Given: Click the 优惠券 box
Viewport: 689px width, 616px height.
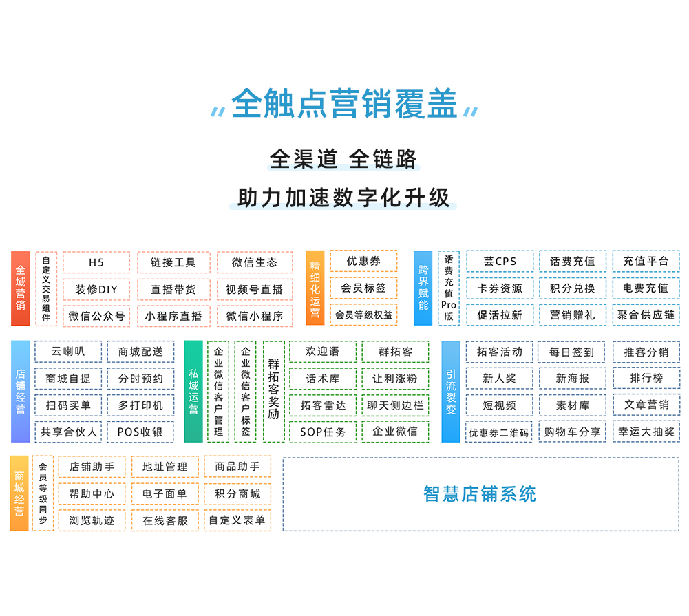Looking at the screenshot, I should 364,261.
